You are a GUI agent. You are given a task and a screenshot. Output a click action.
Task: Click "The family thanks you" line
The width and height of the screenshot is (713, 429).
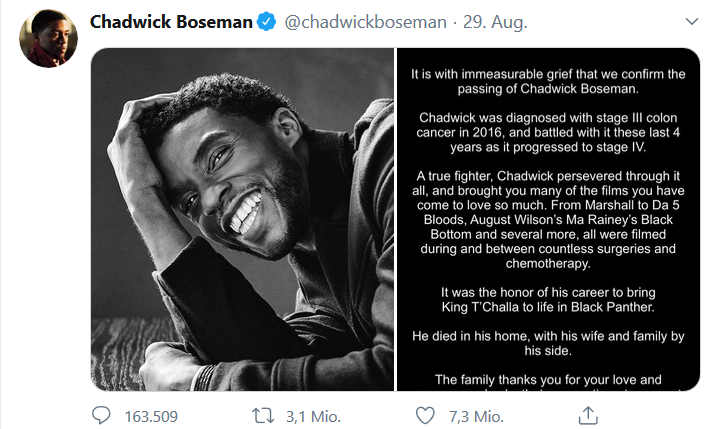(x=548, y=379)
